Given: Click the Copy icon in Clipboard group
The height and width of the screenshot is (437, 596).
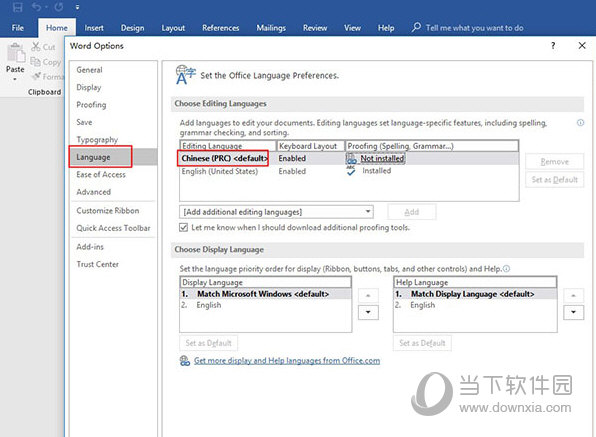Looking at the screenshot, I should point(35,61).
